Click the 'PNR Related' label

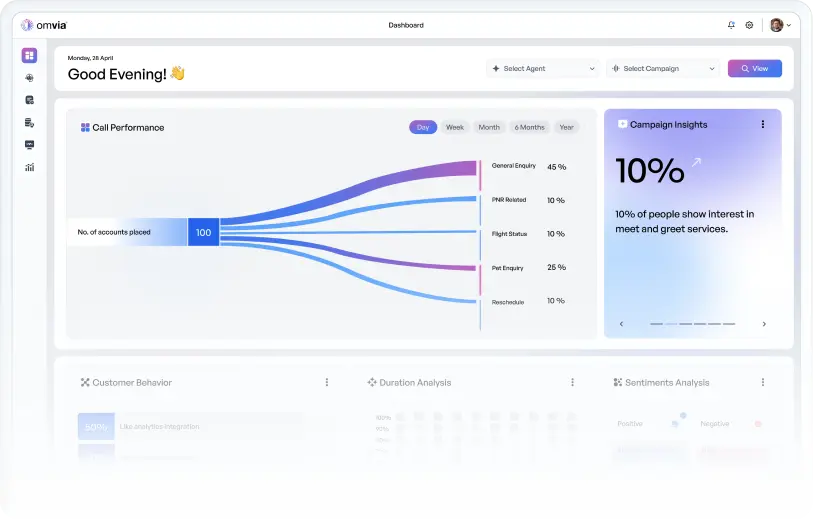click(x=509, y=200)
